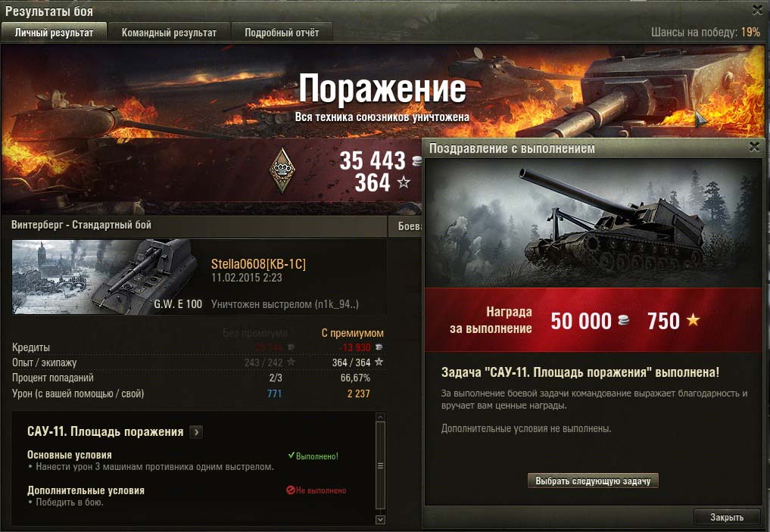
Task: Click the mastery badge medal icon
Action: coord(282,170)
